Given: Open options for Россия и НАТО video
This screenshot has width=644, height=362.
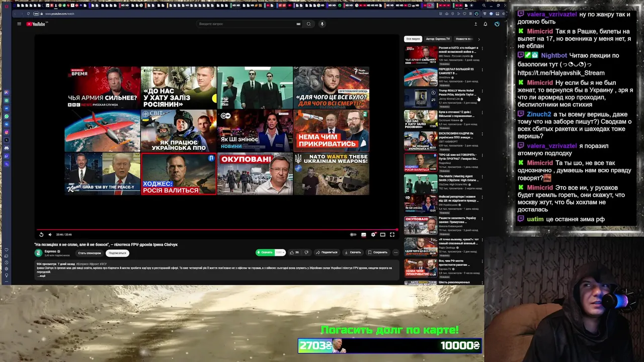Looking at the screenshot, I should point(482,48).
